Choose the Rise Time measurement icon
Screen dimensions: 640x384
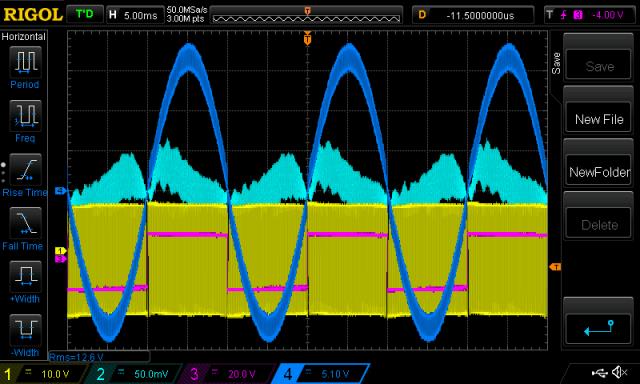(x=25, y=169)
